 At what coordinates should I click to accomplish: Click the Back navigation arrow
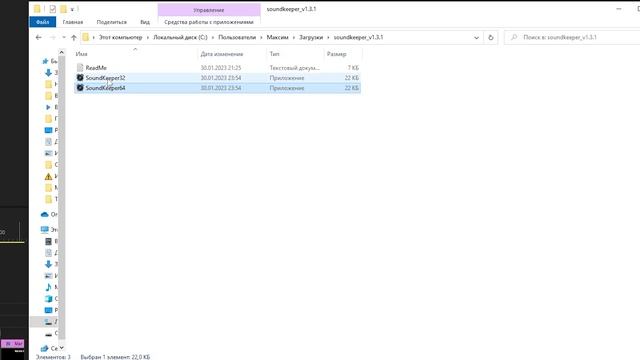pos(39,38)
